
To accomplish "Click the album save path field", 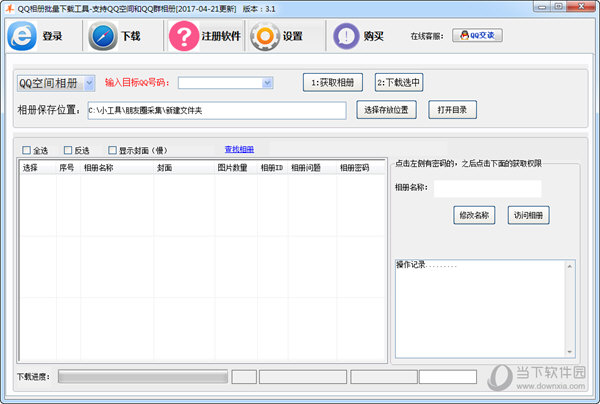I will tap(217, 110).
